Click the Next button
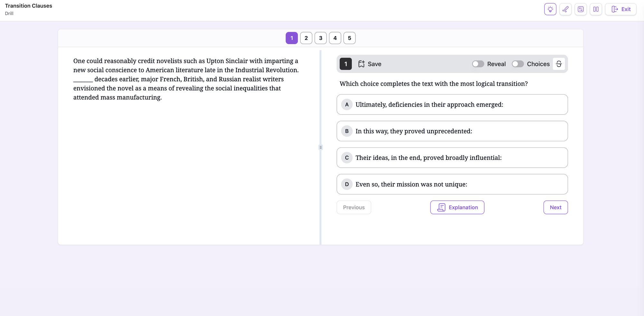 coord(555,208)
